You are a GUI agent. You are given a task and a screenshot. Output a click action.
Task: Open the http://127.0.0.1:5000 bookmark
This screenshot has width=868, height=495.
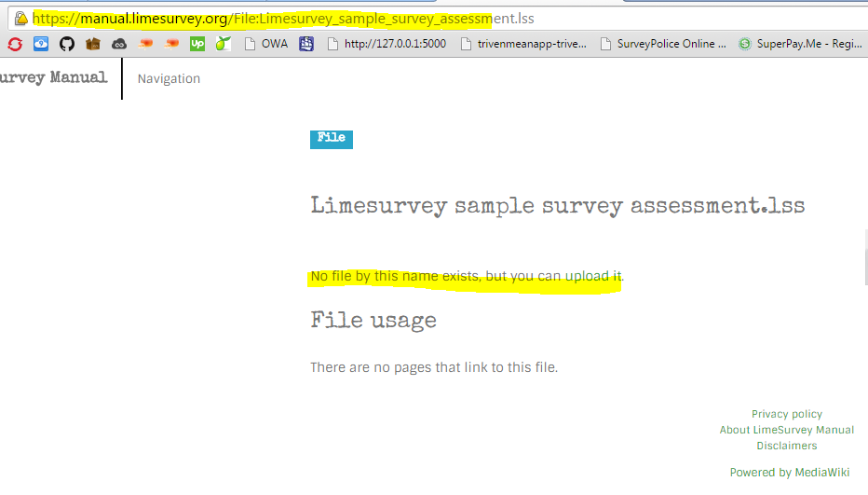click(x=387, y=44)
